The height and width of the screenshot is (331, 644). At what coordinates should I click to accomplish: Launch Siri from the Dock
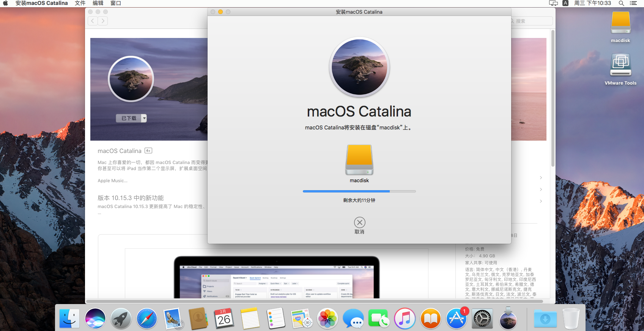(95, 318)
